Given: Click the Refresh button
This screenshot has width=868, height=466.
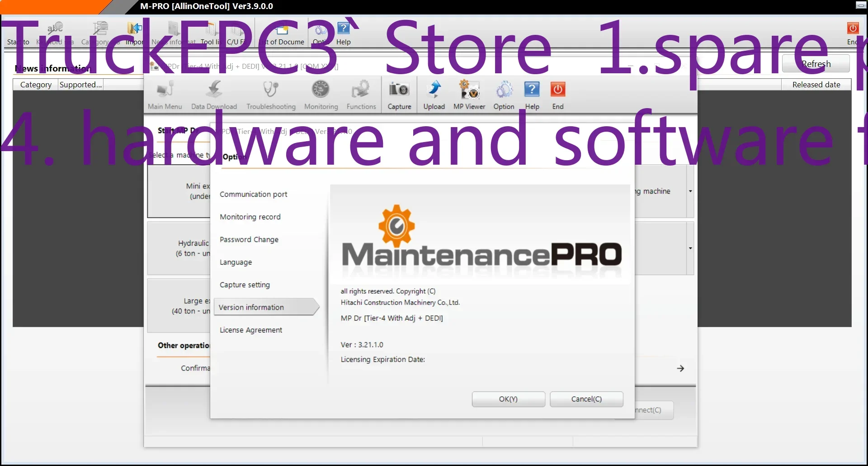Looking at the screenshot, I should point(816,63).
